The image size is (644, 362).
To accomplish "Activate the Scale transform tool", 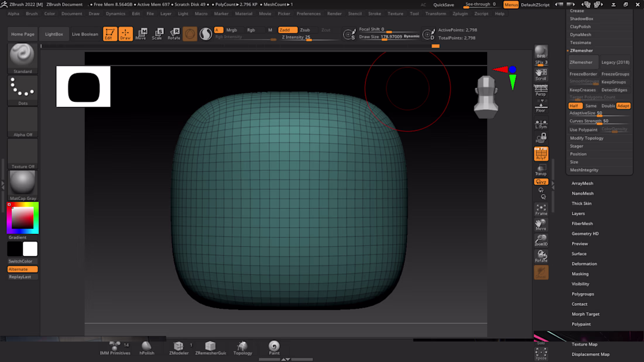I will click(x=157, y=34).
